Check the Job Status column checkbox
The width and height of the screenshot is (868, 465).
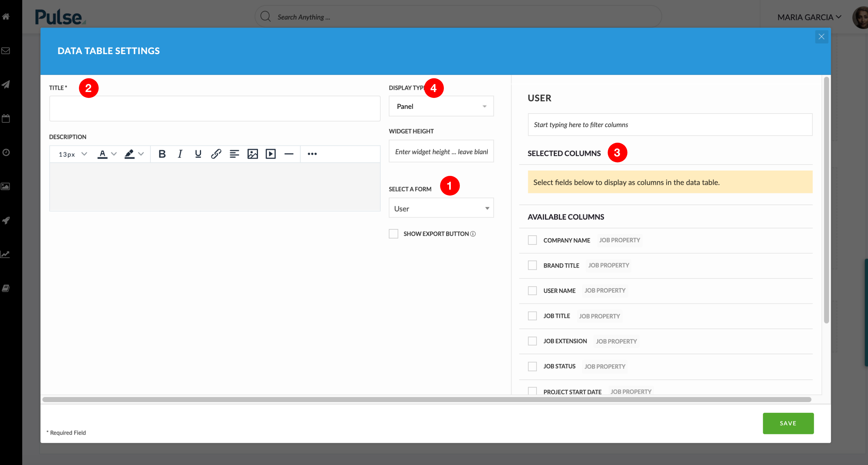(x=533, y=366)
